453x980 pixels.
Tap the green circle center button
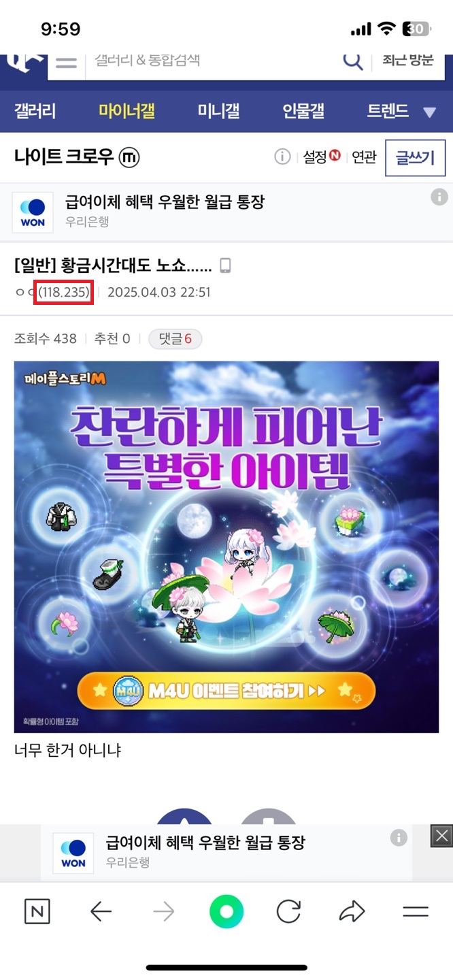pyautogui.click(x=227, y=911)
